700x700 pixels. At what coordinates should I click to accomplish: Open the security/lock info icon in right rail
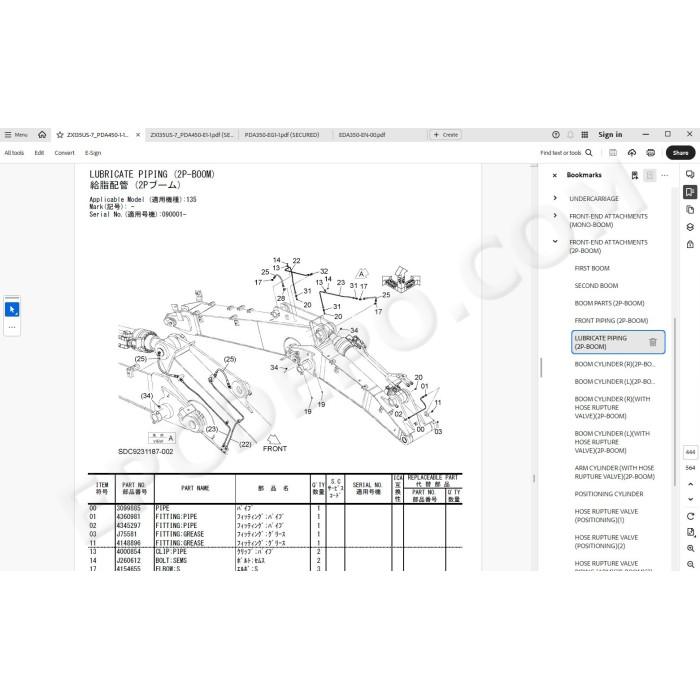[690, 244]
